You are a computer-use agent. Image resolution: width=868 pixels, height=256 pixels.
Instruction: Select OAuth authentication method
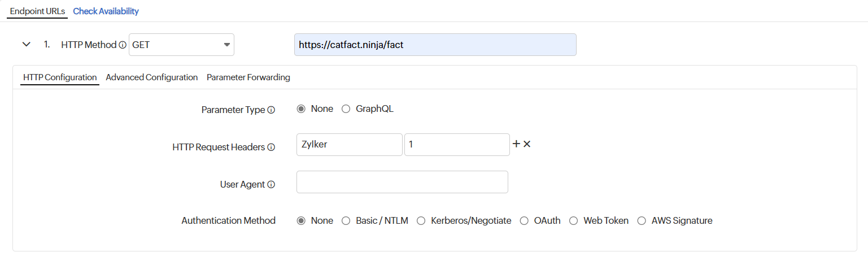[x=524, y=221]
